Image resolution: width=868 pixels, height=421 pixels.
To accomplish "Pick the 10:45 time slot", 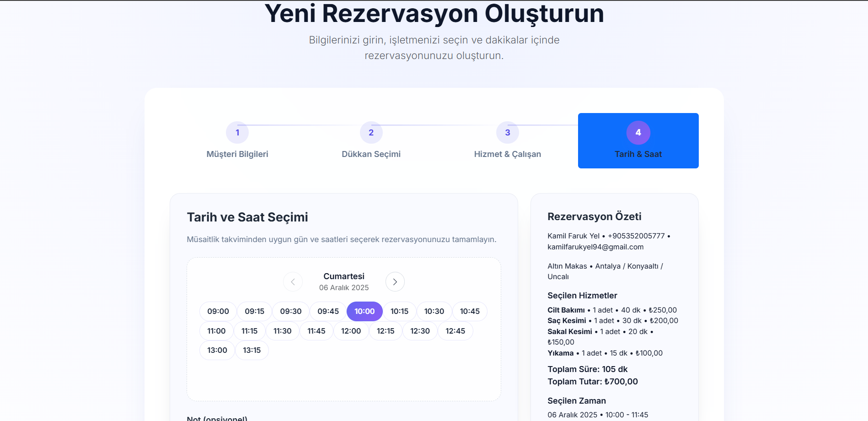I will click(470, 311).
